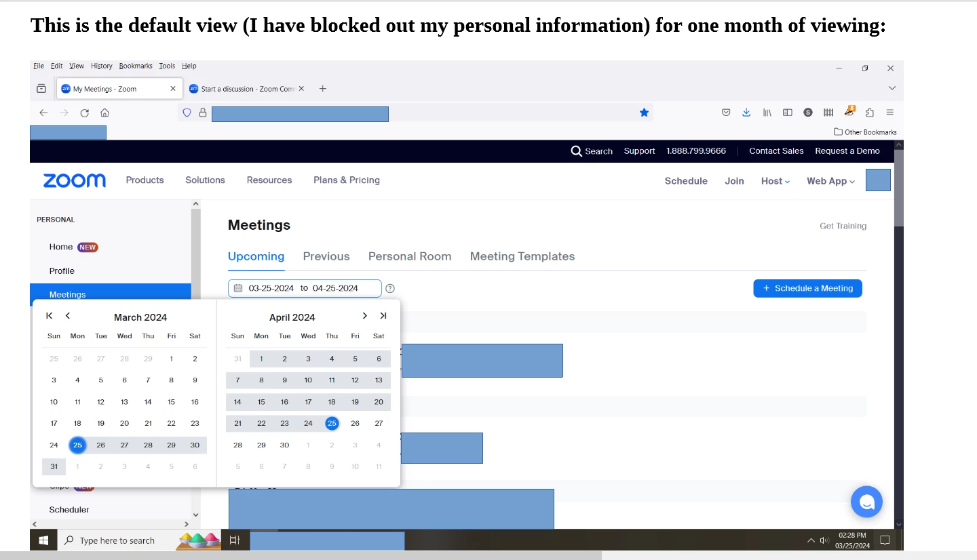Switch to Previous meetings tab
This screenshot has width=977, height=560.
[326, 256]
